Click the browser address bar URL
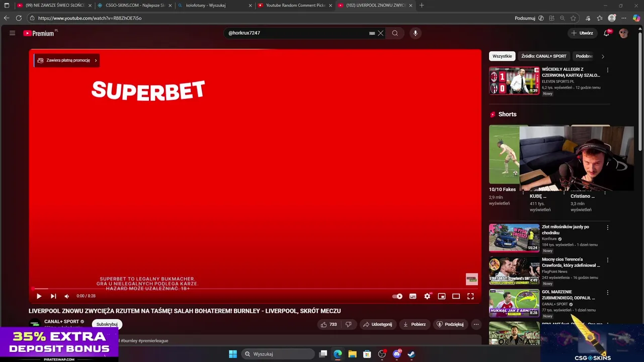 click(90, 18)
